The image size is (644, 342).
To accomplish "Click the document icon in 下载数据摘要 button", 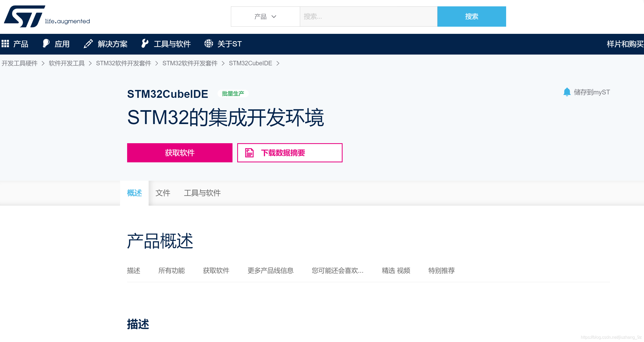I will [x=249, y=153].
